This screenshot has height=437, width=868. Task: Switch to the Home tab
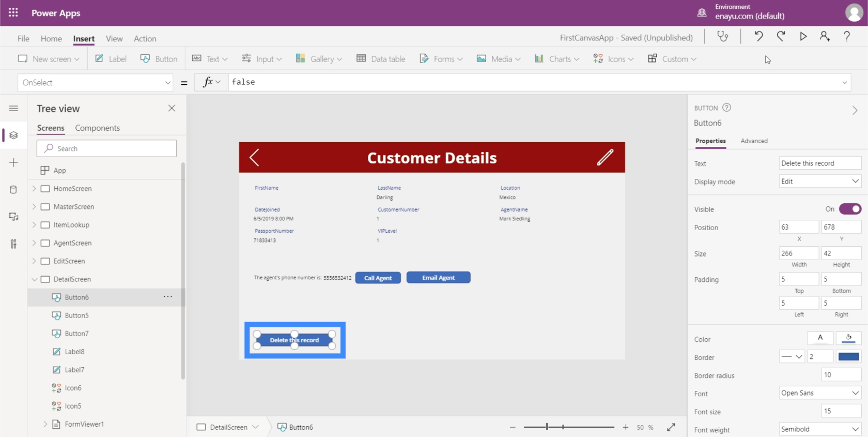(51, 38)
